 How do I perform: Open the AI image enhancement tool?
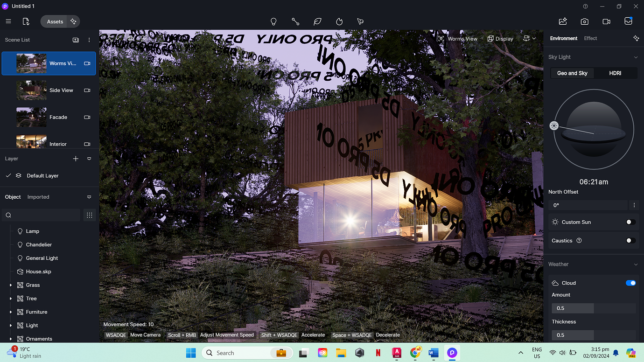click(563, 21)
